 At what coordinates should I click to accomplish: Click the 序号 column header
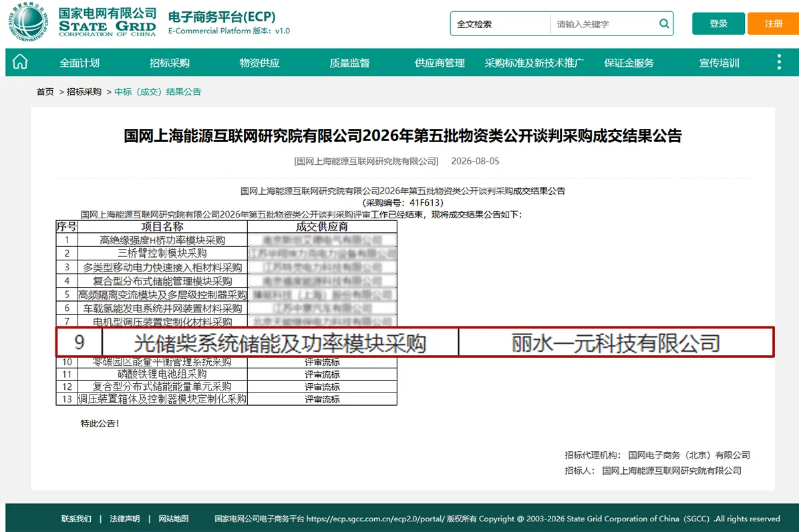click(66, 226)
